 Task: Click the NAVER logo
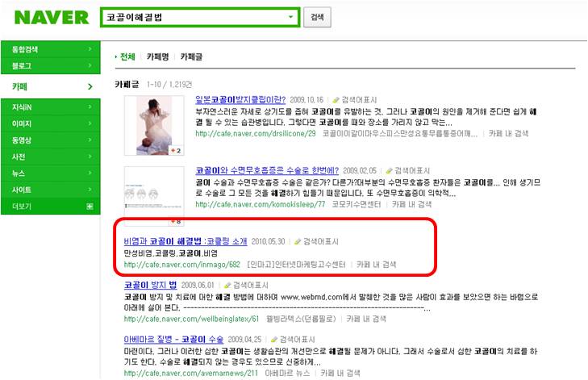click(52, 17)
